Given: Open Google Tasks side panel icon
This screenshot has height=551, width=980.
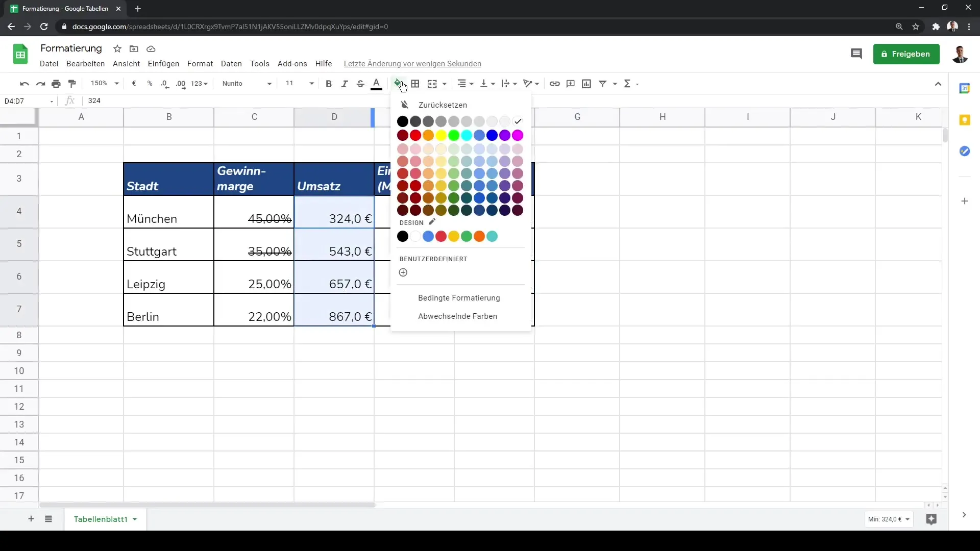Looking at the screenshot, I should [x=965, y=151].
